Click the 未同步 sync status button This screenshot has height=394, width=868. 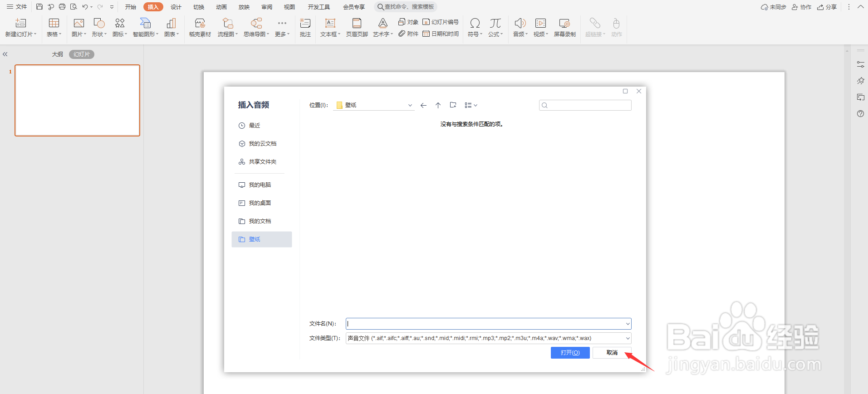[774, 7]
